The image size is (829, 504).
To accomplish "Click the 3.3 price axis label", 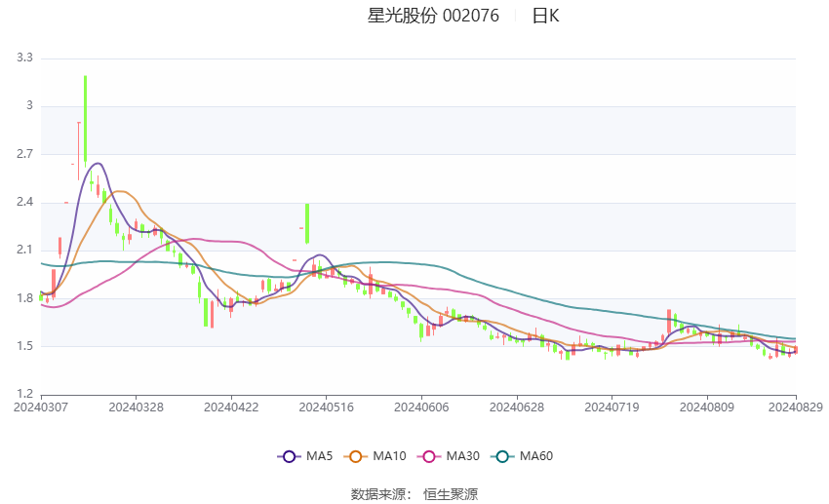I will (x=24, y=58).
